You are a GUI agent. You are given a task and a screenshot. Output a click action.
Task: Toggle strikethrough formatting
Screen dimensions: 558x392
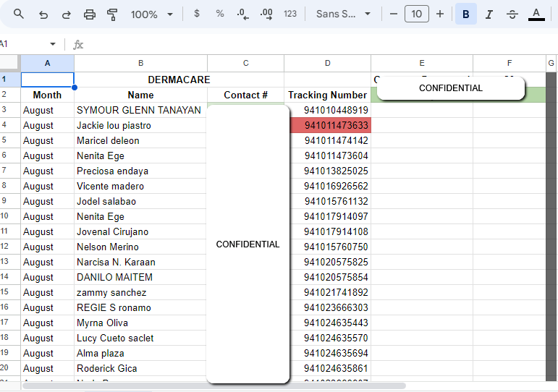tap(512, 14)
